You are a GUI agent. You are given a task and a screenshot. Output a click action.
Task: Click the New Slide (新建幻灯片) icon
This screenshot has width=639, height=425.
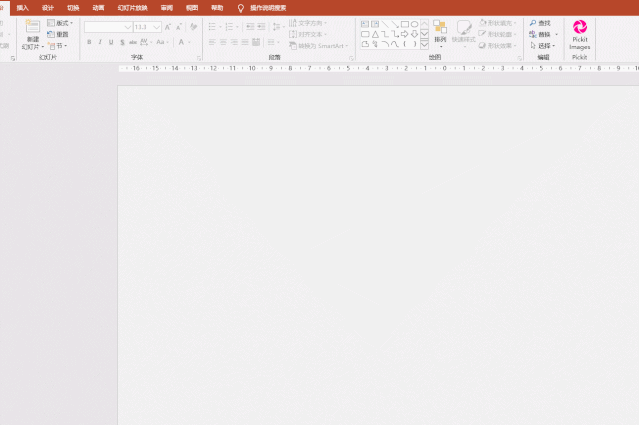click(33, 27)
